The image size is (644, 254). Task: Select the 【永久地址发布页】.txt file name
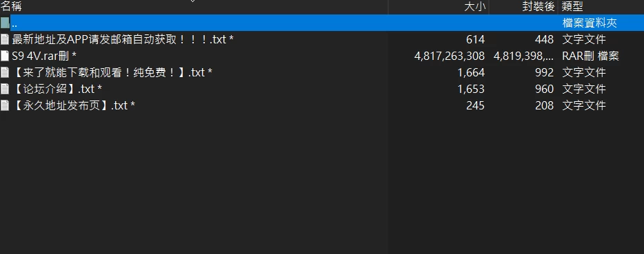click(74, 105)
